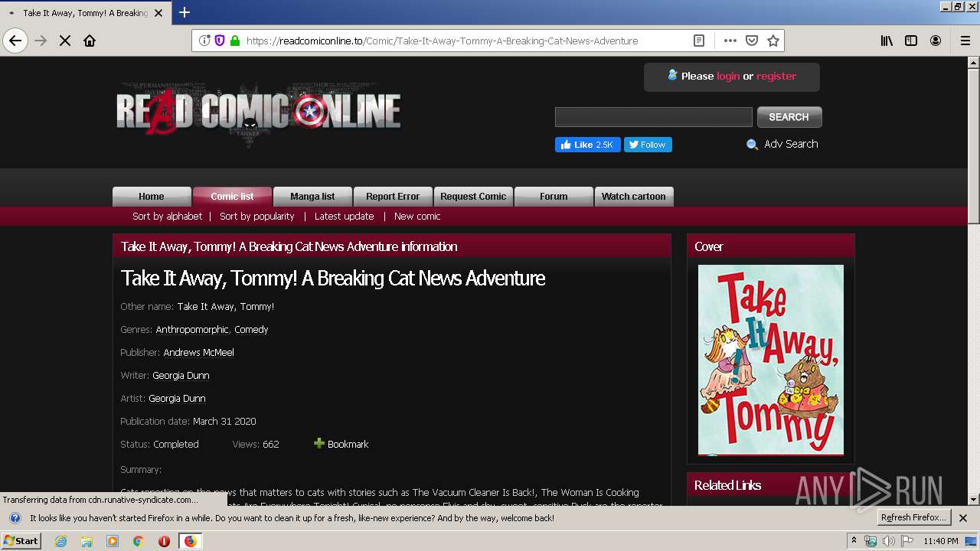
Task: Show the sidebars icon
Action: (911, 41)
